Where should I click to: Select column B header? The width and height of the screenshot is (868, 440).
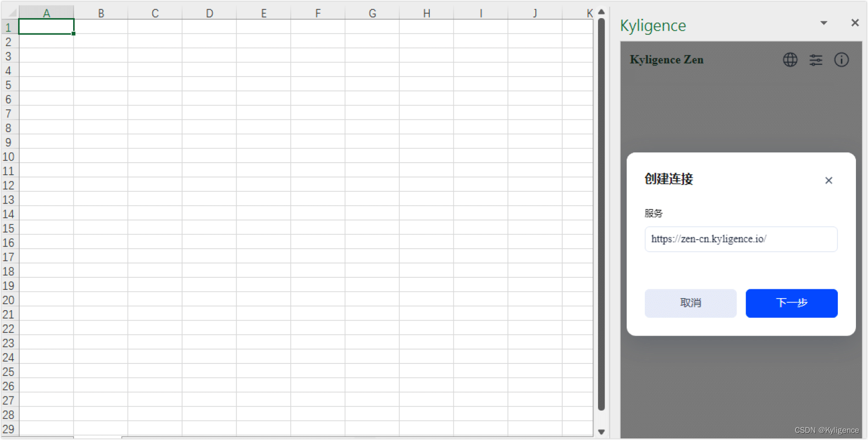click(x=101, y=13)
